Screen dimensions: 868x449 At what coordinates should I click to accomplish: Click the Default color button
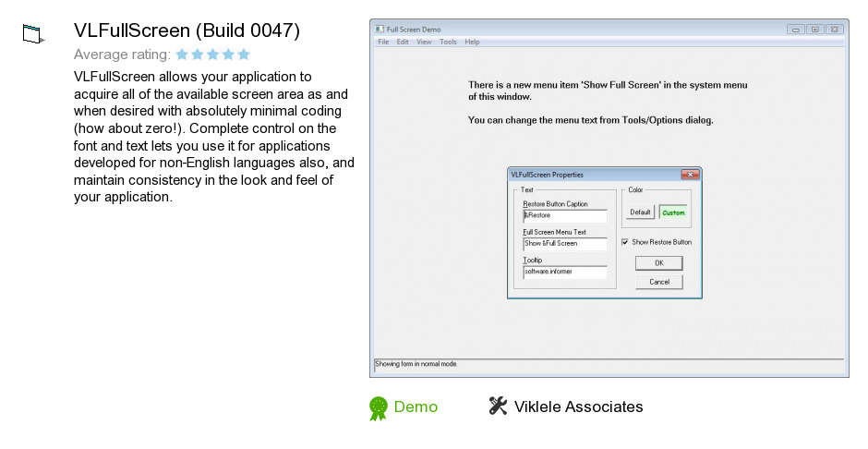click(x=641, y=212)
